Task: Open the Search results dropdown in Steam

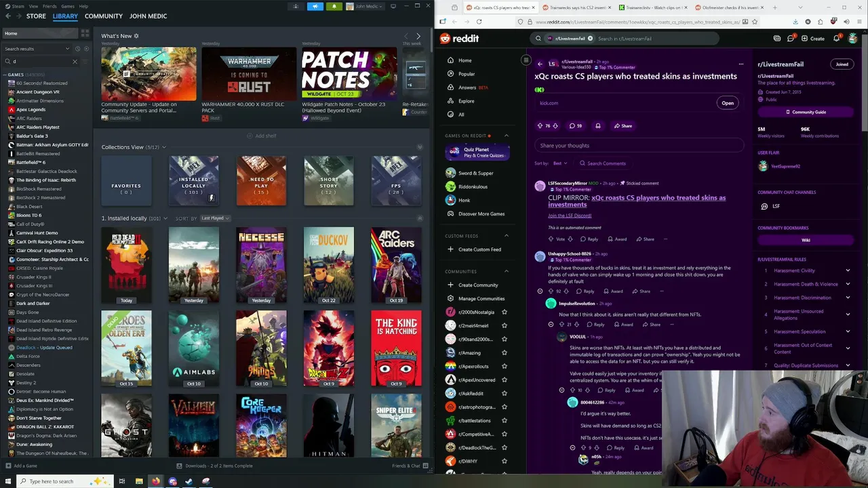Action: (37, 49)
